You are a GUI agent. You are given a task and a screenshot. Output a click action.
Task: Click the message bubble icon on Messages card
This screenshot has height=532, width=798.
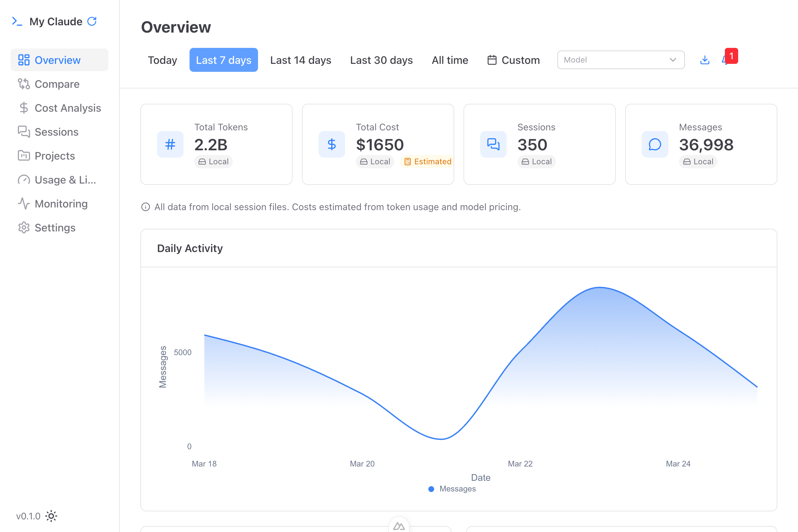click(655, 145)
